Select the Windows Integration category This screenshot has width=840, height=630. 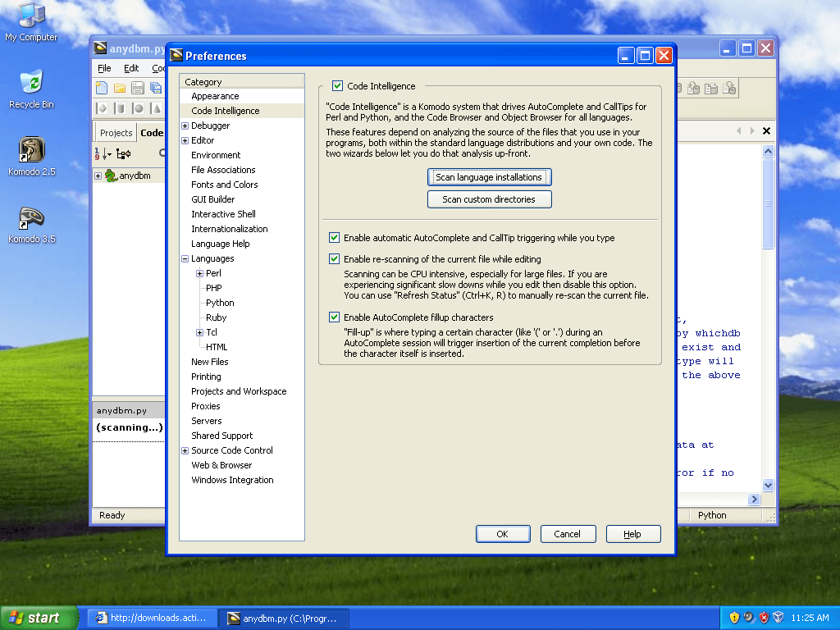click(x=232, y=480)
